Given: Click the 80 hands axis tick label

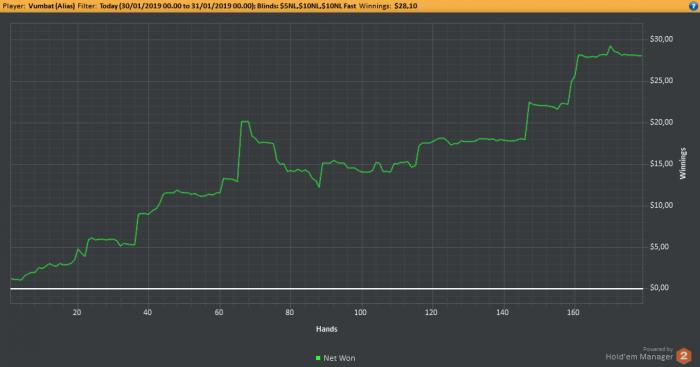Looking at the screenshot, I should pos(290,313).
